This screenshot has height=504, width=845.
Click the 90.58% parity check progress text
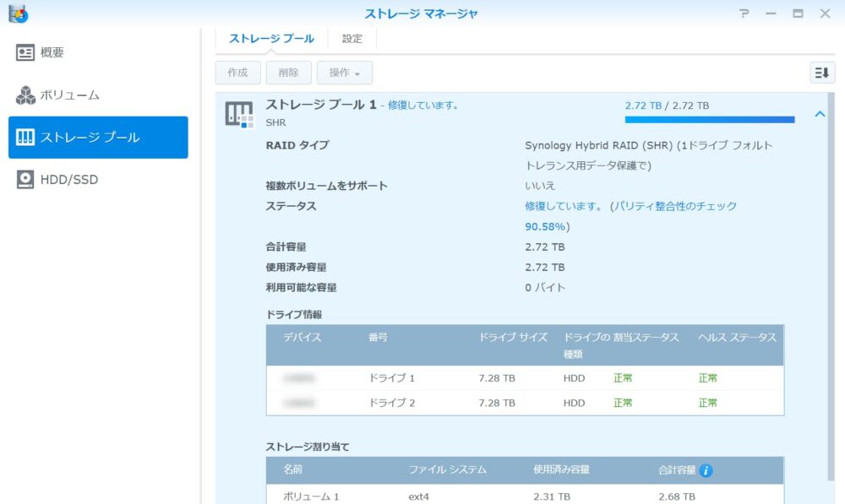click(545, 227)
